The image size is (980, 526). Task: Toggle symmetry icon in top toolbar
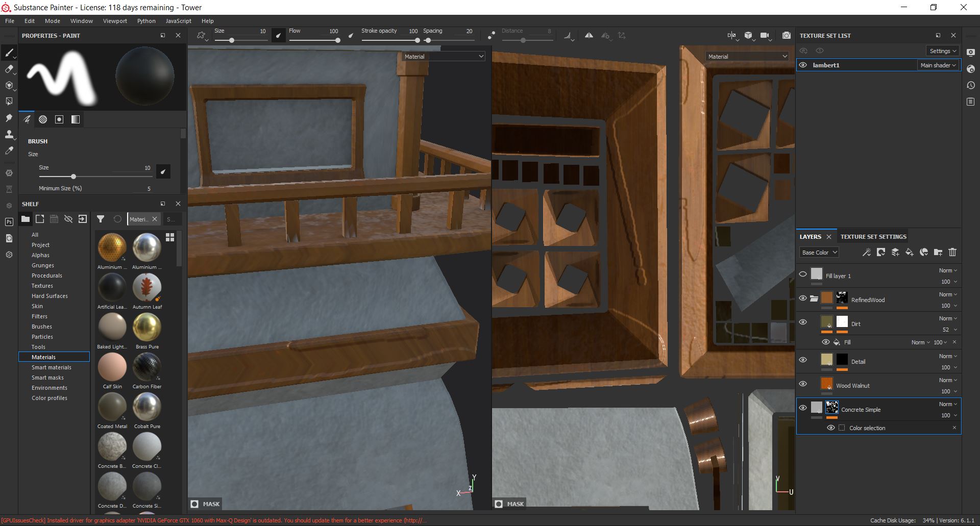pos(589,36)
